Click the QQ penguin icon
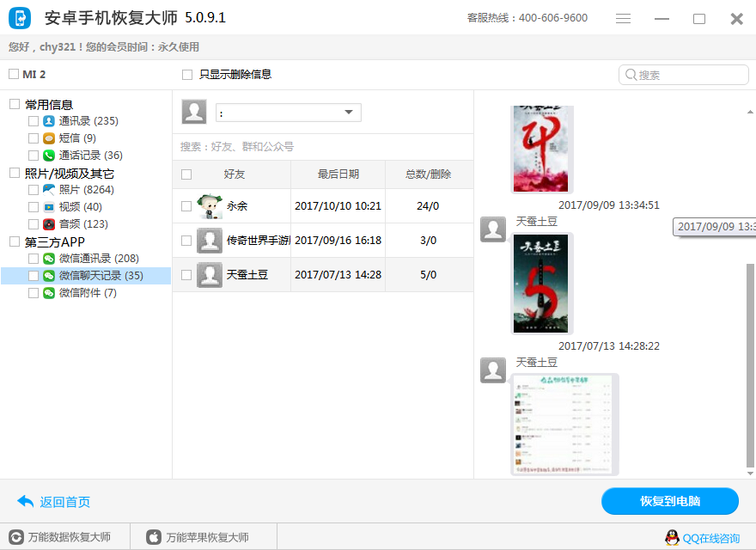756x550 pixels. coord(672,537)
